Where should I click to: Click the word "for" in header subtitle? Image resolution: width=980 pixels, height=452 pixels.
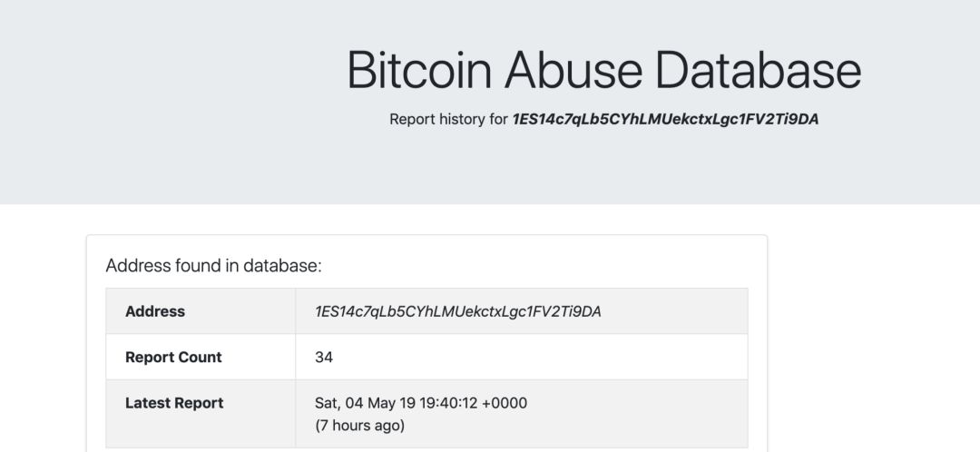click(498, 119)
